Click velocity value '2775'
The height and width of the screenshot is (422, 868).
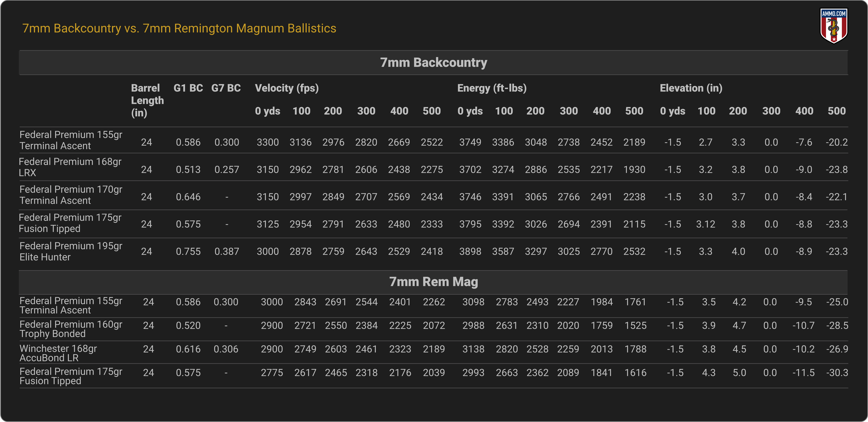272,373
